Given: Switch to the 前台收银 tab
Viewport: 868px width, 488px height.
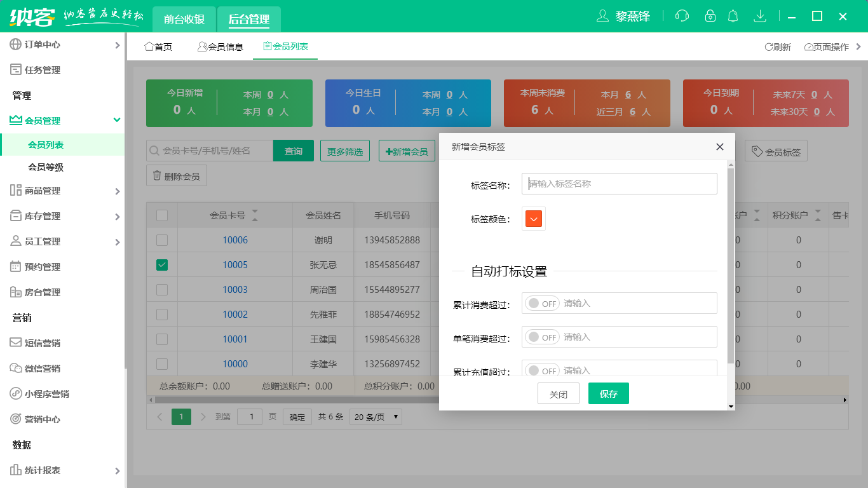Looking at the screenshot, I should pos(184,19).
